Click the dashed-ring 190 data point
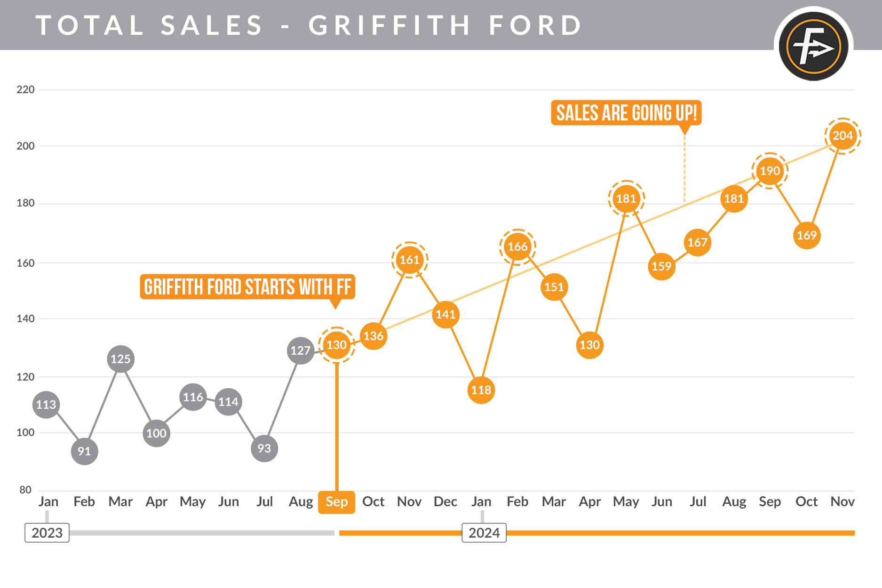Viewport: 882px width, 588px height. [x=770, y=171]
